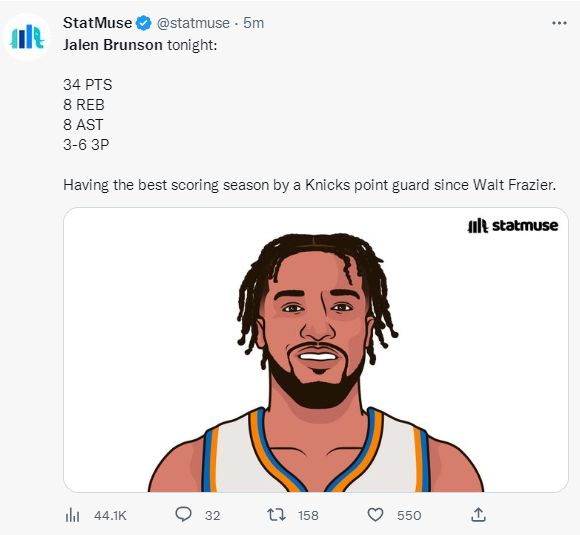Image resolution: width=580 pixels, height=535 pixels.
Task: Retweet using the arrows icon
Action: point(276,515)
